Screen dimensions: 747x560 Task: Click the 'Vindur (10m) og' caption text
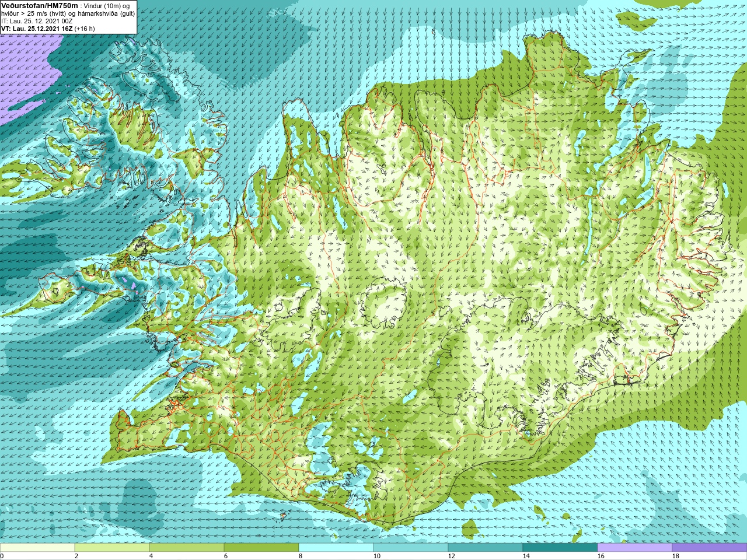coord(107,6)
